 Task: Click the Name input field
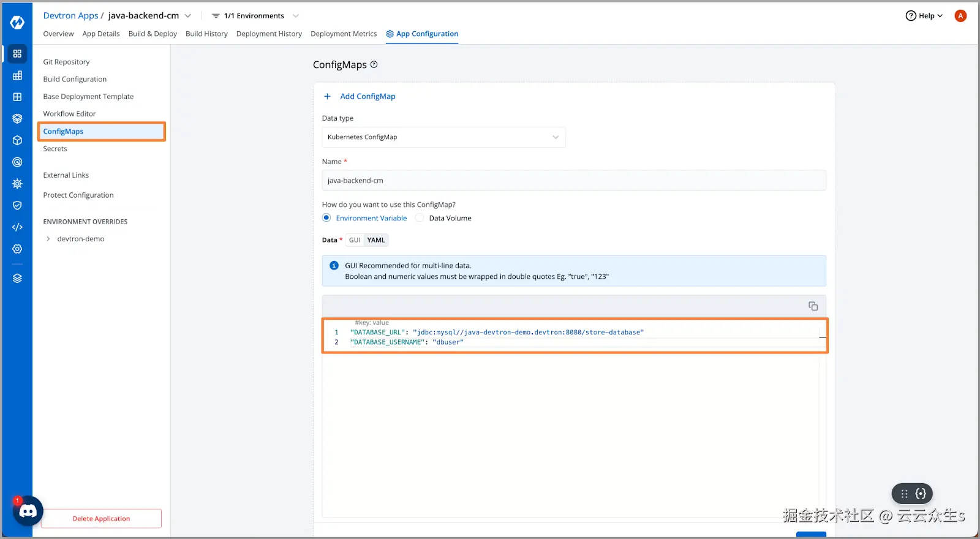[x=573, y=181]
